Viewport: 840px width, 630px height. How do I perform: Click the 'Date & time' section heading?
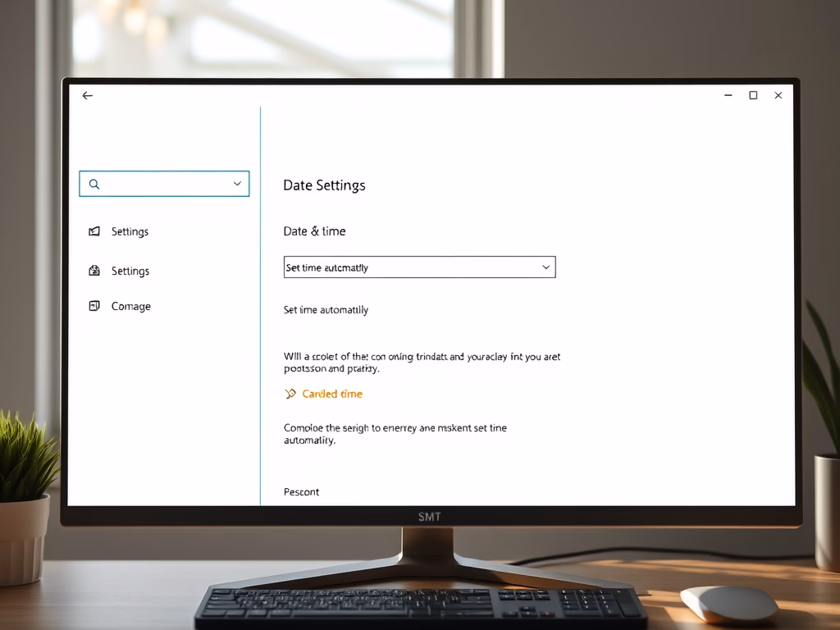pyautogui.click(x=314, y=231)
